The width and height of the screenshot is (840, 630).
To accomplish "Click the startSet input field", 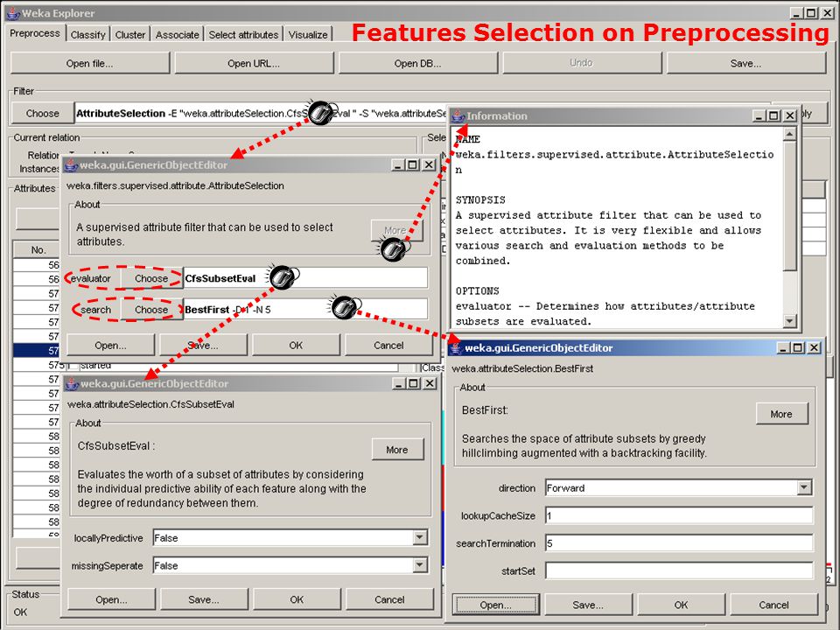I will tap(679, 570).
